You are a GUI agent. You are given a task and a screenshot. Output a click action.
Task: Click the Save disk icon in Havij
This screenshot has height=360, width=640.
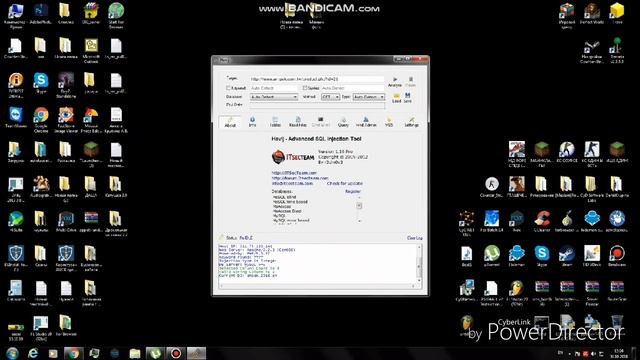407,95
